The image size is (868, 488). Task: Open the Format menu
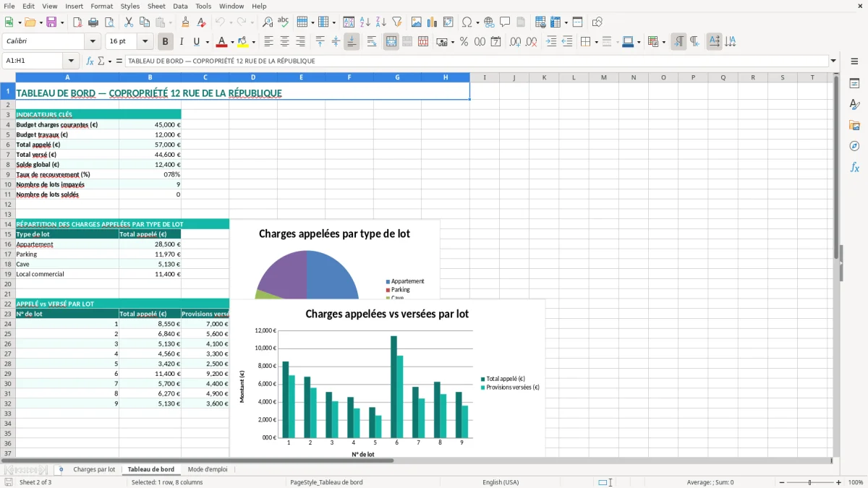(x=102, y=6)
